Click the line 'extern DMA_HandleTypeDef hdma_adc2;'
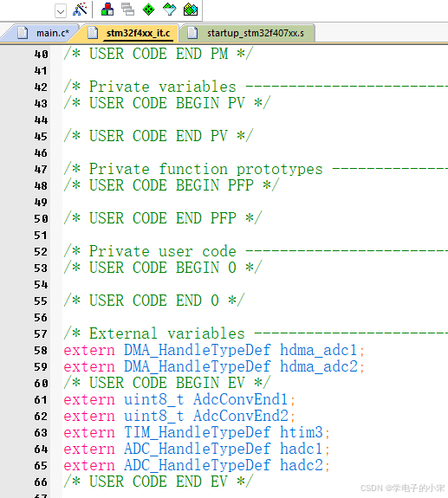Image resolution: width=448 pixels, height=498 pixels. (214, 366)
